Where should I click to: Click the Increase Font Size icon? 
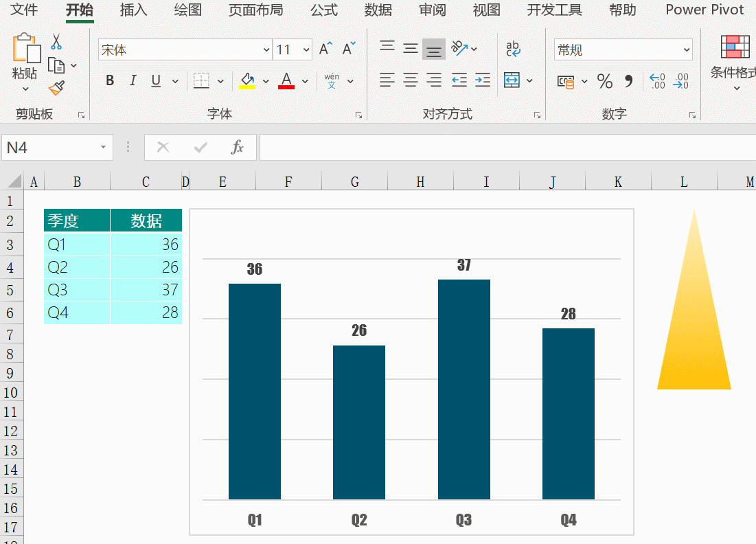(x=323, y=48)
